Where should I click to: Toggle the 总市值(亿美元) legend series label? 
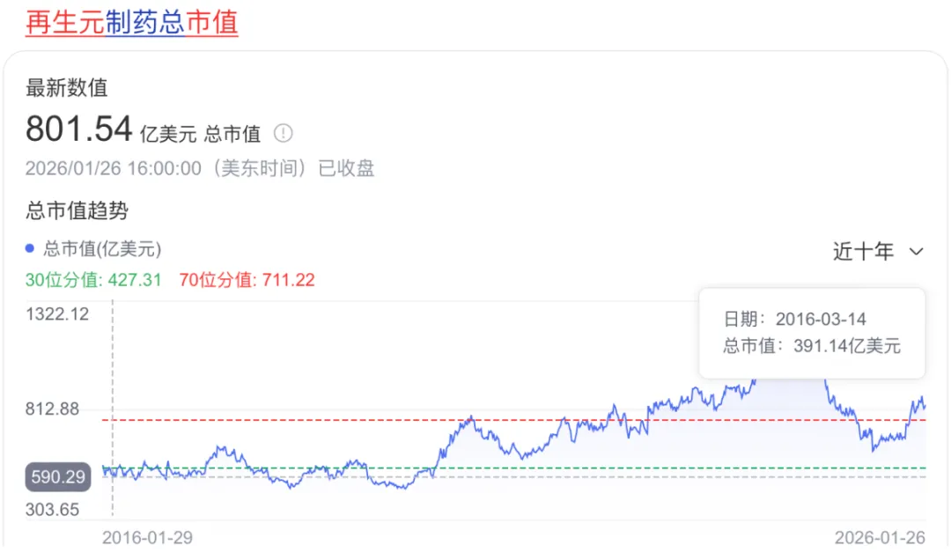(x=102, y=248)
